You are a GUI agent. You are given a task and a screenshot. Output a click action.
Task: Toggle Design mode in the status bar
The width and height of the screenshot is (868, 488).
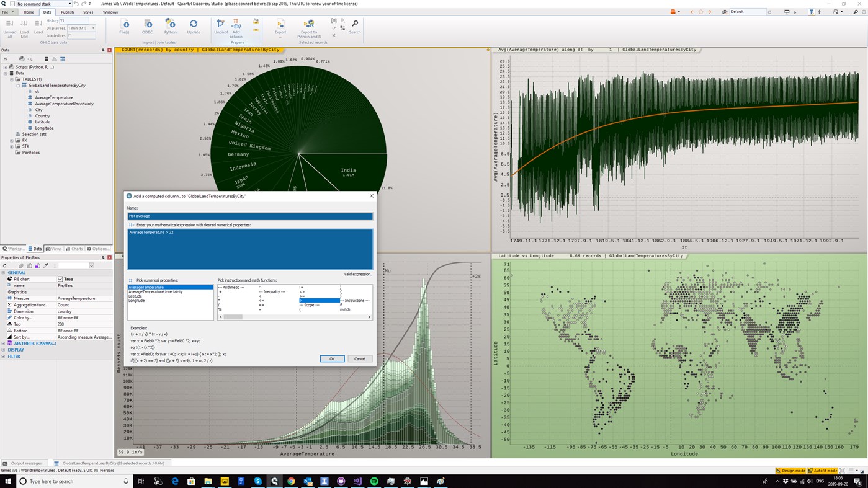(792, 470)
